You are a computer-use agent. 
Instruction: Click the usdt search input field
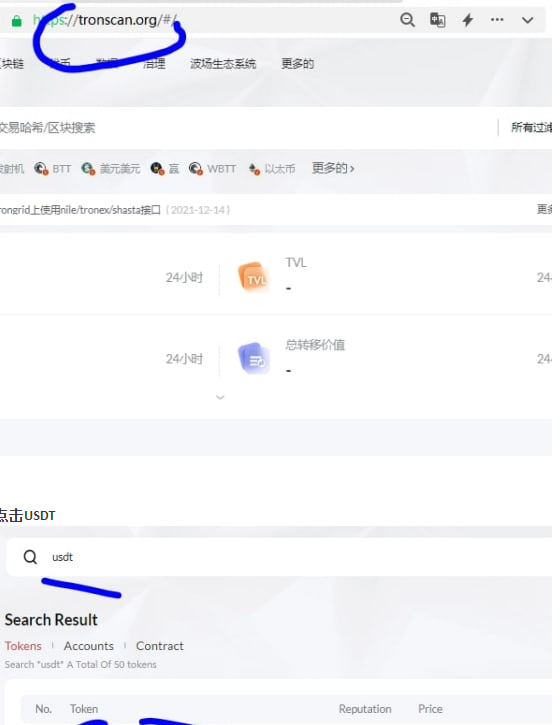[279, 557]
